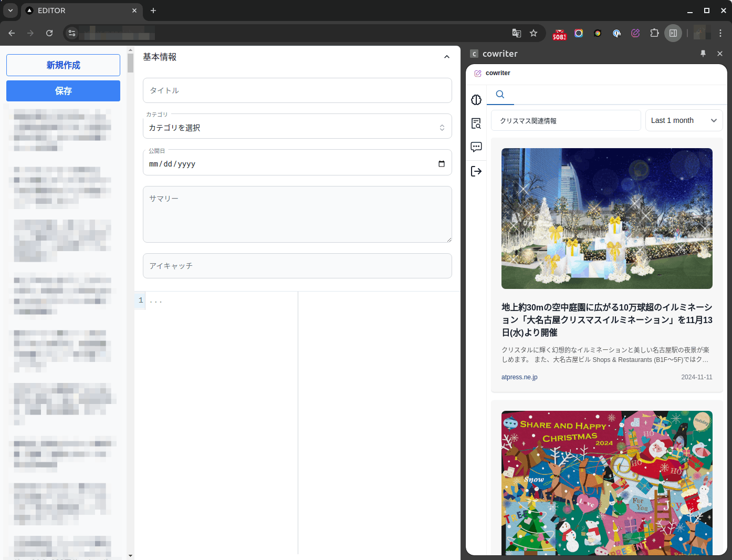Image resolution: width=732 pixels, height=560 pixels.
Task: Click the multicolor ring extension icon
Action: tap(579, 33)
